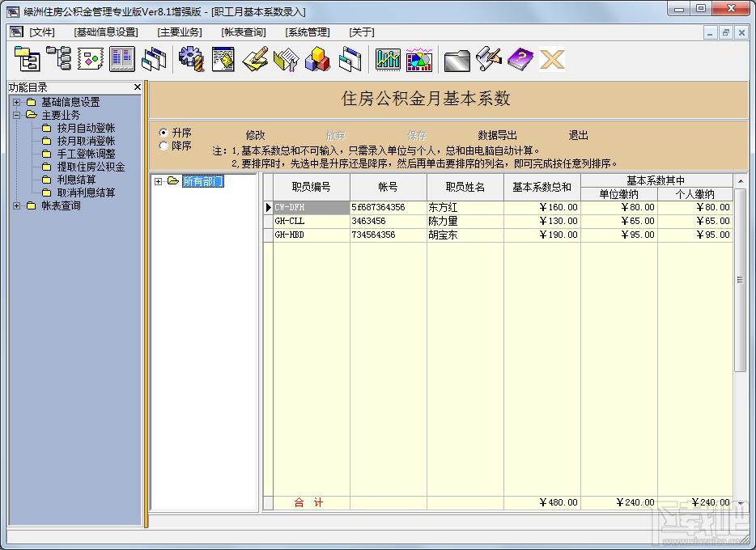Click the ￥190.00 total cell
The image size is (756, 550).
point(542,235)
